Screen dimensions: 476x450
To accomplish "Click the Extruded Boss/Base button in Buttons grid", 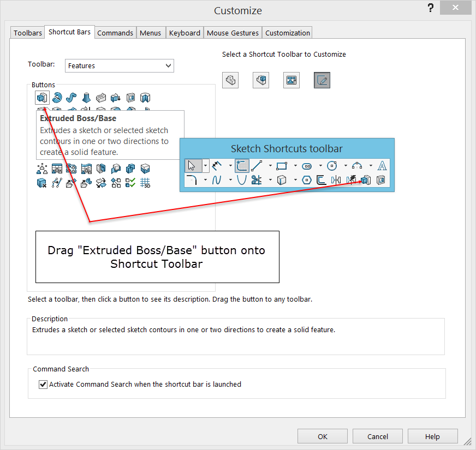I will point(42,98).
